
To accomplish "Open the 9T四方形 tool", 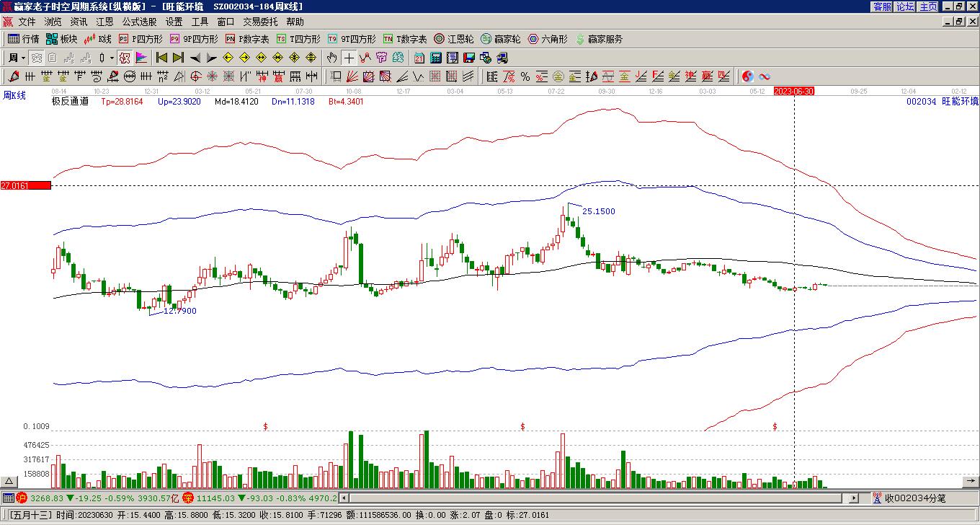I will click(x=352, y=39).
